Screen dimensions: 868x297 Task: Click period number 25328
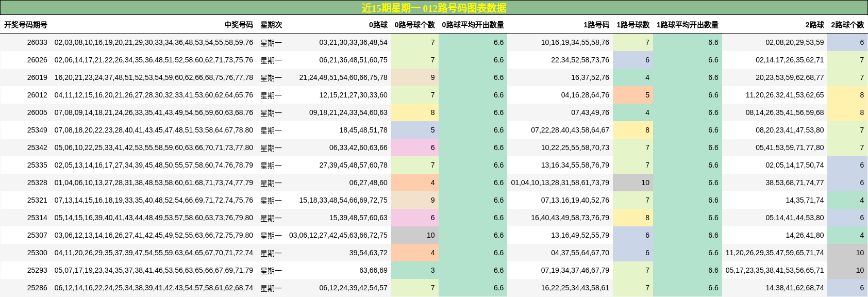coord(37,183)
